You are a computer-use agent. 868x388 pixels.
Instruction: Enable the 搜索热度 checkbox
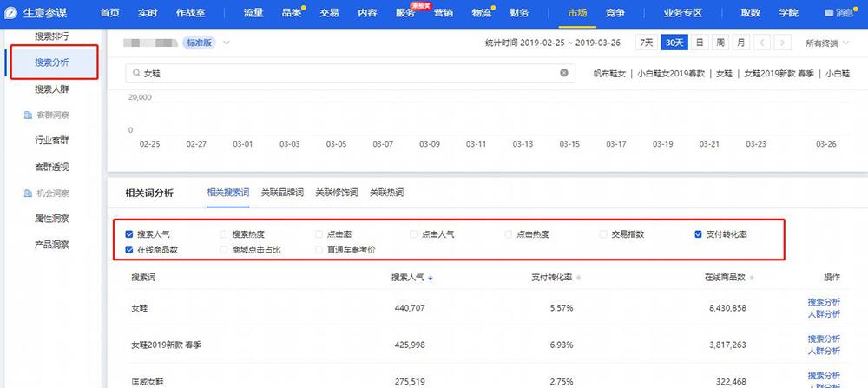(x=225, y=234)
